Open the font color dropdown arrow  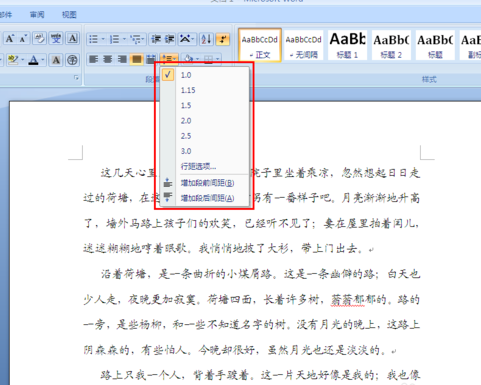(x=43, y=60)
